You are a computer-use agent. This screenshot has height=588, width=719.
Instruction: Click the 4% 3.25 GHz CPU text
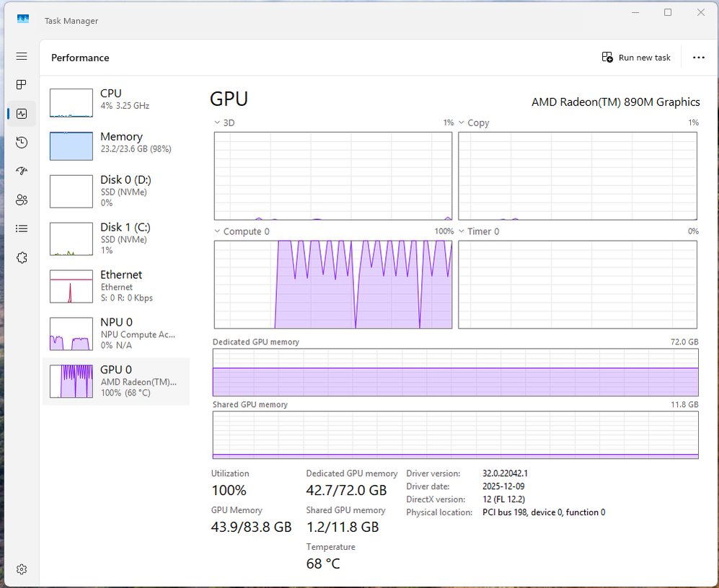click(x=125, y=105)
